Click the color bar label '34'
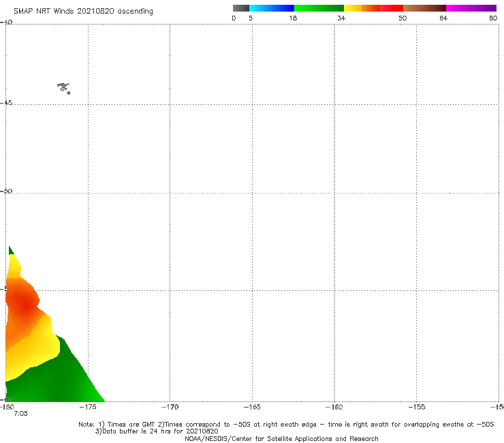Screen dimensions: 504x443 (x=341, y=18)
